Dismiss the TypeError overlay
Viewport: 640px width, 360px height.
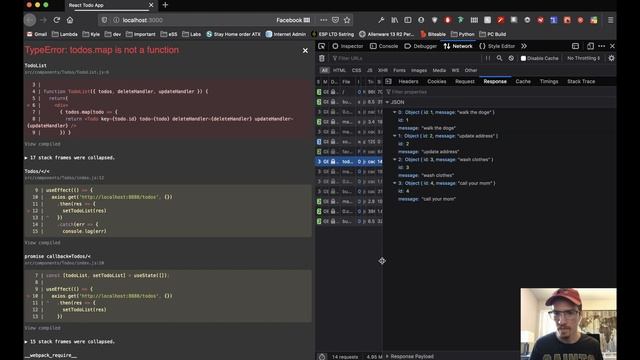305,51
